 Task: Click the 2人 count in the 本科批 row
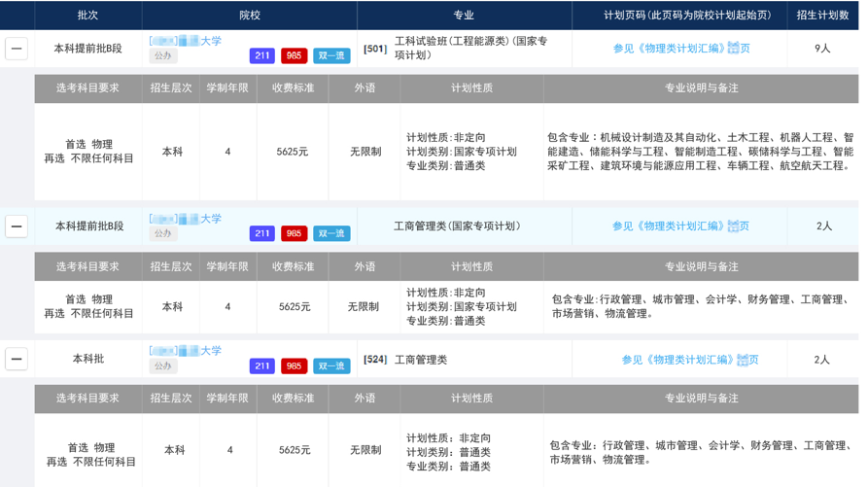pyautogui.click(x=821, y=360)
